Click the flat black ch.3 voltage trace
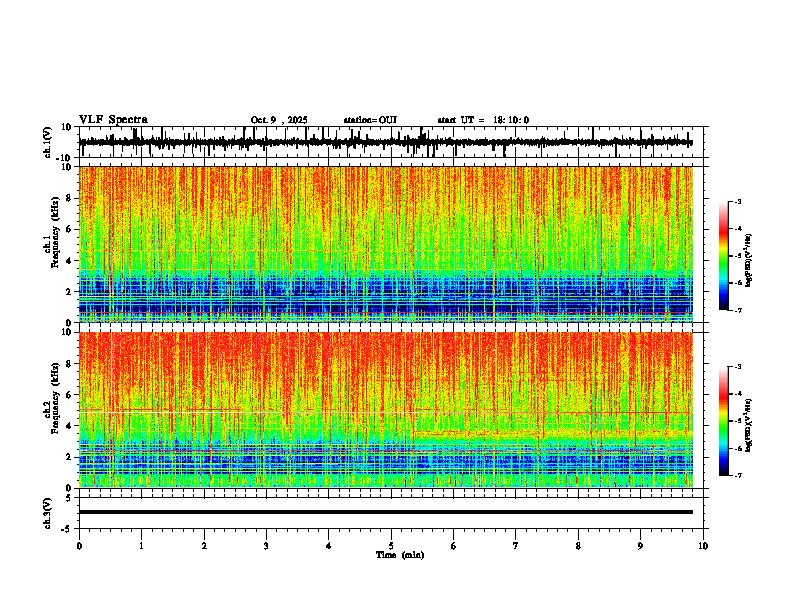This screenshot has width=792, height=612. [x=386, y=512]
